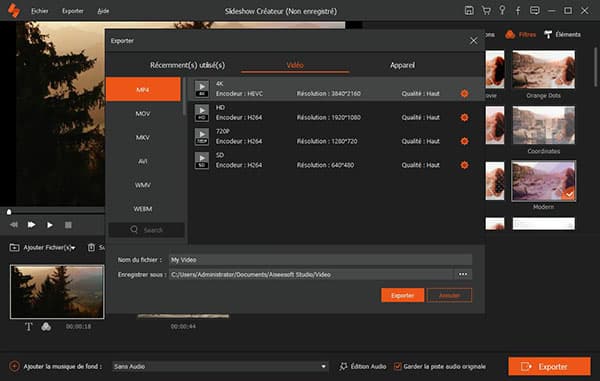
Task: Select WMV format
Action: (143, 185)
